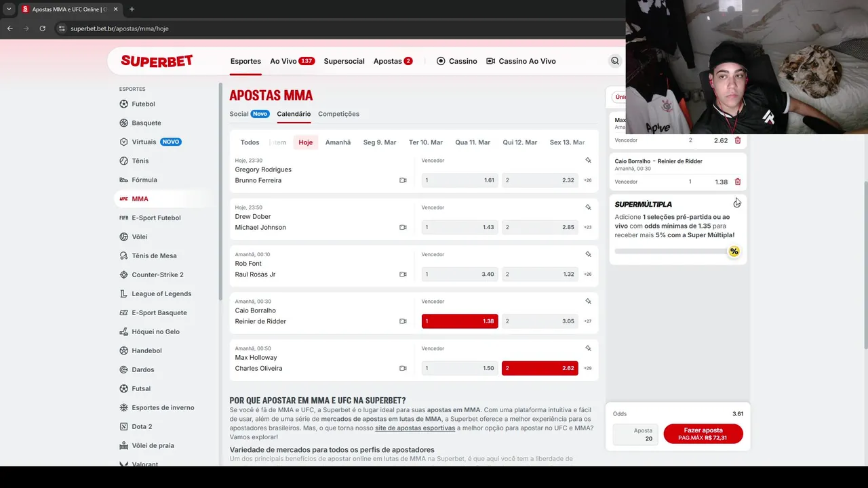Open the browser tab list dropdown
868x488 pixels.
[9, 9]
